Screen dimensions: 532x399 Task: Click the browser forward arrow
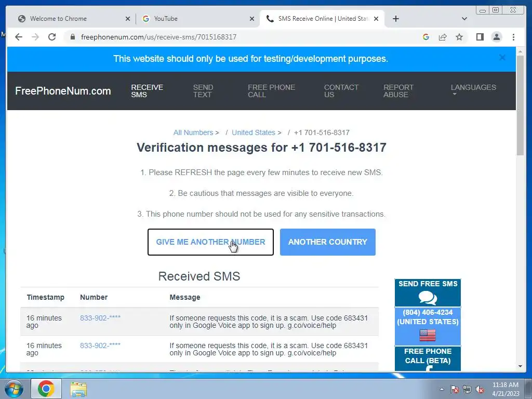click(35, 37)
